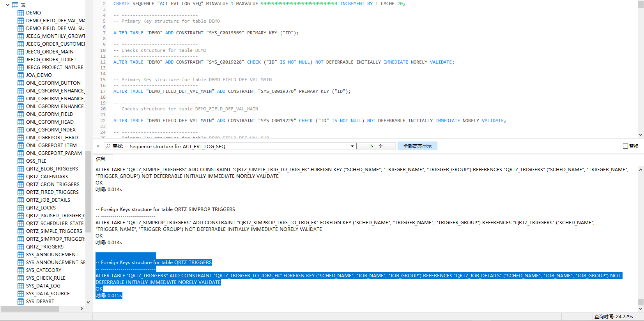Click the 时间: 0.015s result line
Viewport: 644px width, 321px height.
pos(109,296)
